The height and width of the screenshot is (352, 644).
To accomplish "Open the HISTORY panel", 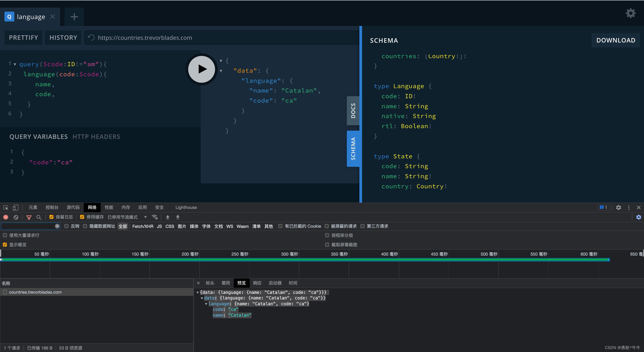I will tap(62, 38).
